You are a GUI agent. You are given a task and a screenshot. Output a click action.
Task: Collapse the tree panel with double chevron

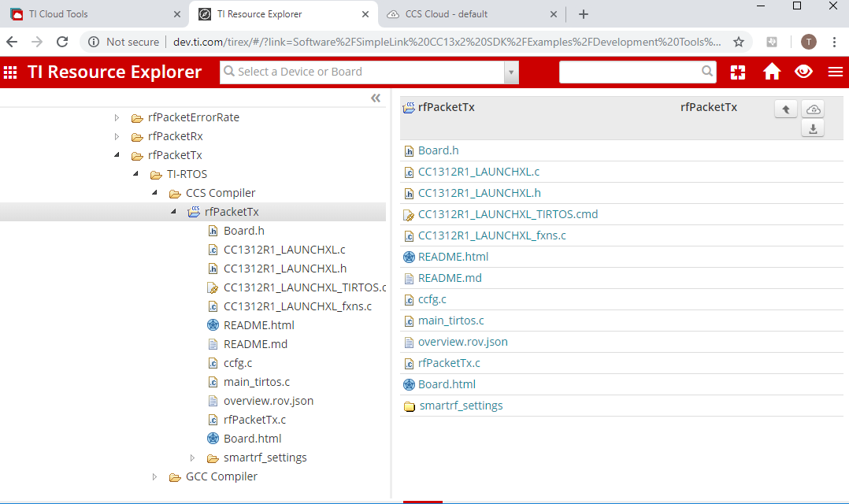(x=376, y=98)
